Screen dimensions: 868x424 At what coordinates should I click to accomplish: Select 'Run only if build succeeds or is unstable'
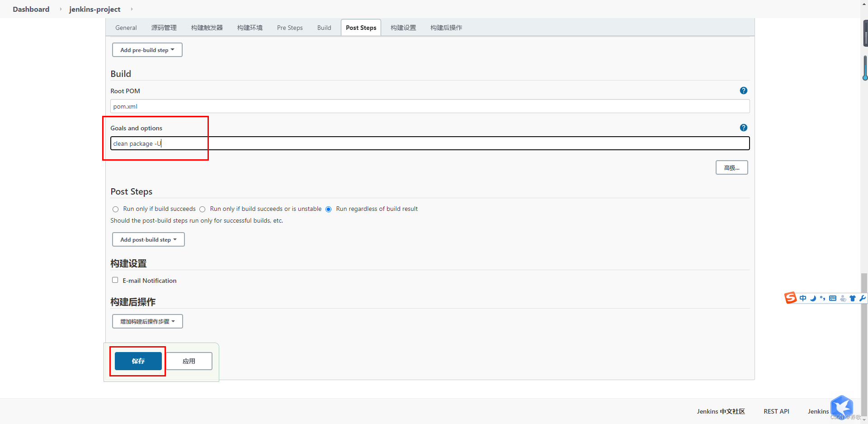click(202, 209)
